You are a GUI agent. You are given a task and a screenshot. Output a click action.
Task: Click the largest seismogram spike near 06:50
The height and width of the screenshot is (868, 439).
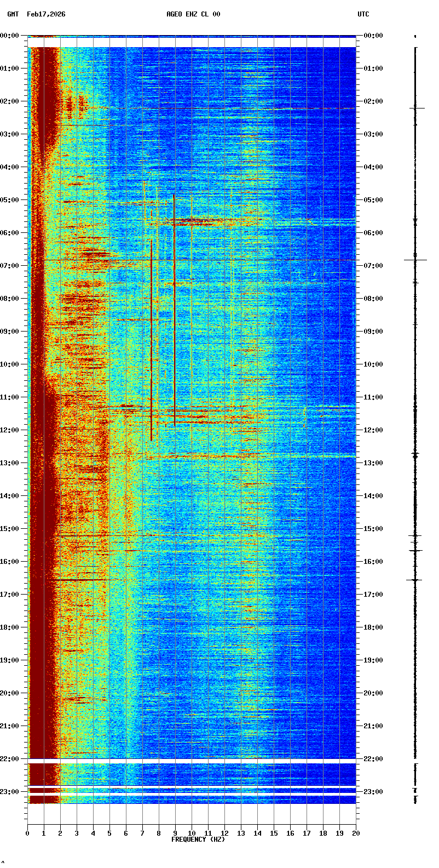tap(415, 260)
